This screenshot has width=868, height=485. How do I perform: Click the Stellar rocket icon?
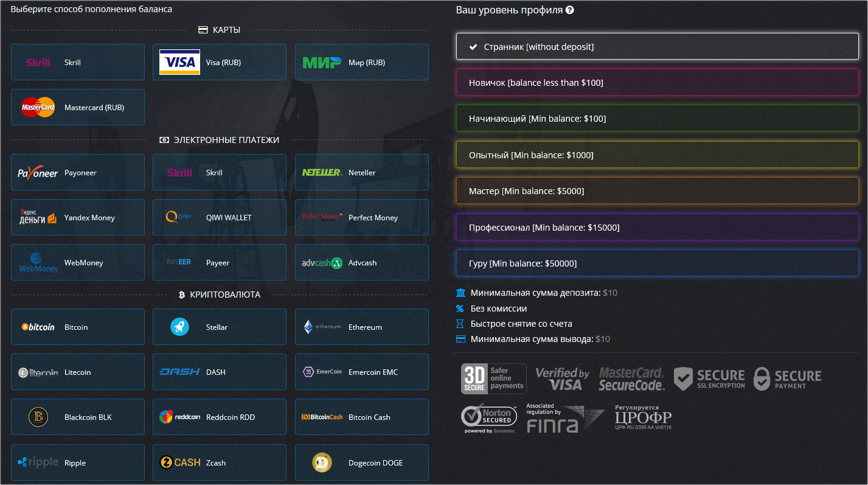179,327
